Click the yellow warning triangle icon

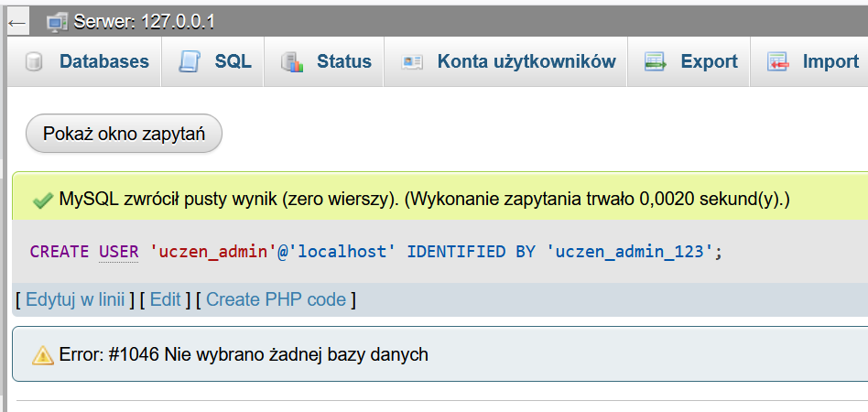click(42, 354)
